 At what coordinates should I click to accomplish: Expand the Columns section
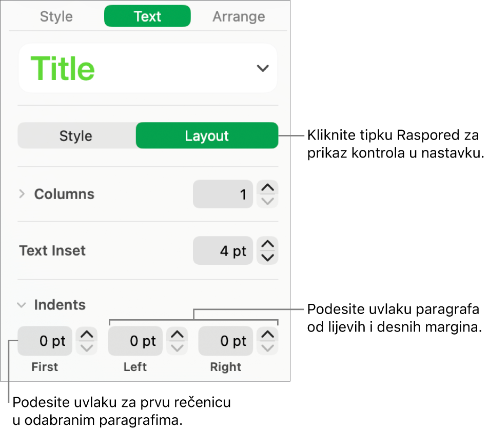(21, 194)
